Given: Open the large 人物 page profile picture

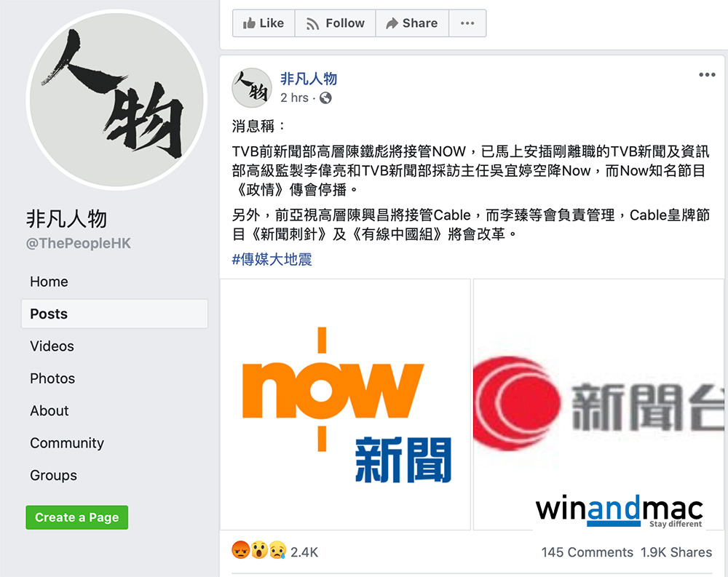Looking at the screenshot, I should [116, 100].
